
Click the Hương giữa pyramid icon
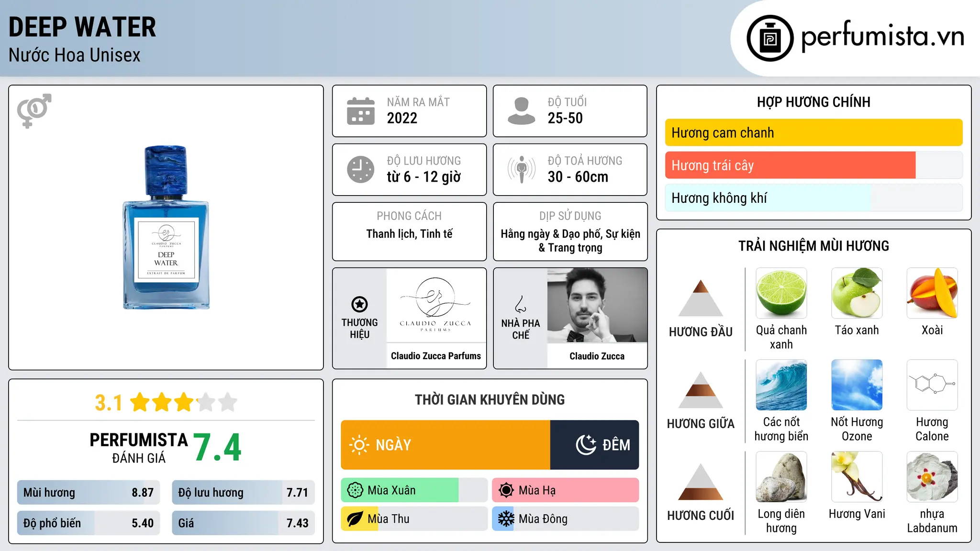pyautogui.click(x=701, y=390)
